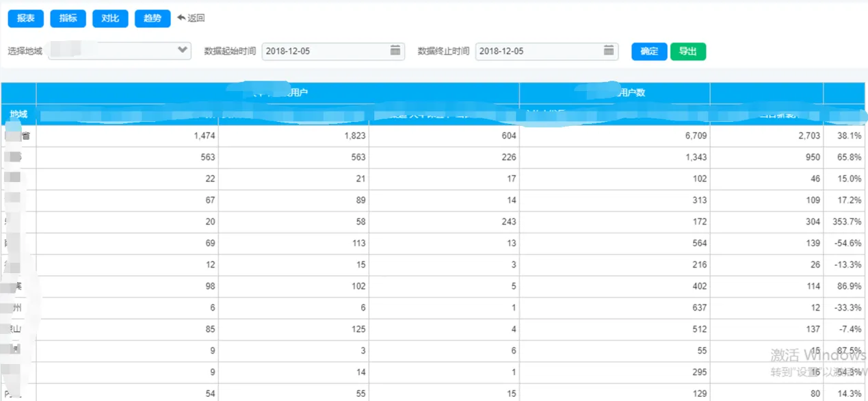Select the cell showing 637

tap(615, 309)
